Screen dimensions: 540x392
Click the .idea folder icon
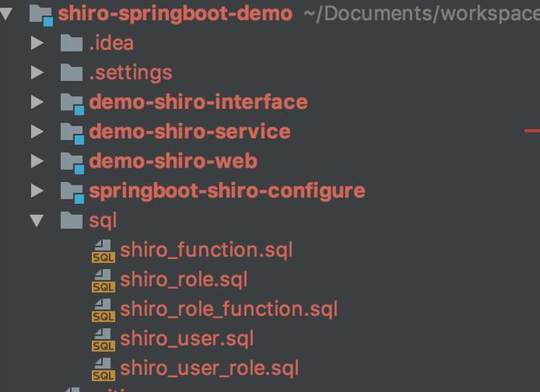[x=72, y=43]
